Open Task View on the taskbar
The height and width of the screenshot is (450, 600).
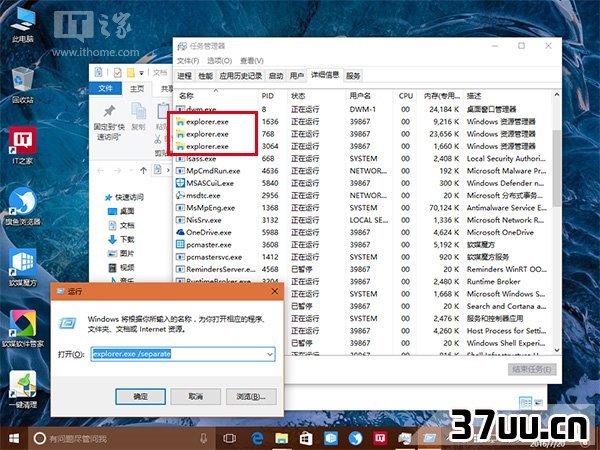pos(229,438)
